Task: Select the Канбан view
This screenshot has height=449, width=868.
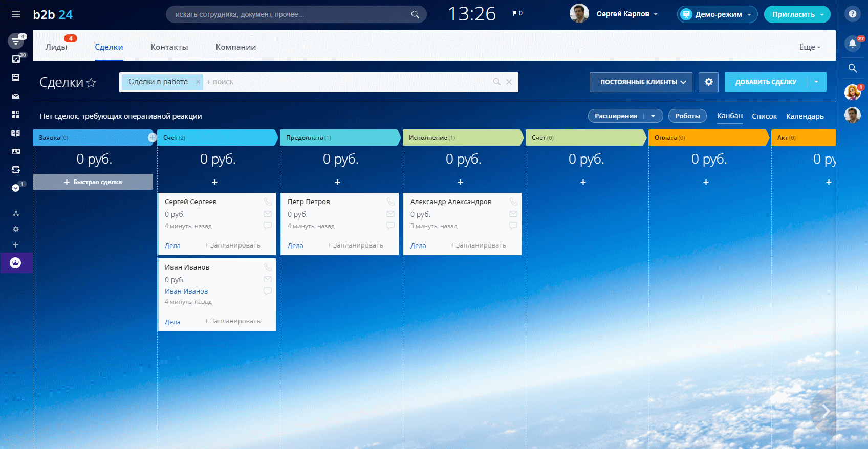Action: click(x=730, y=116)
